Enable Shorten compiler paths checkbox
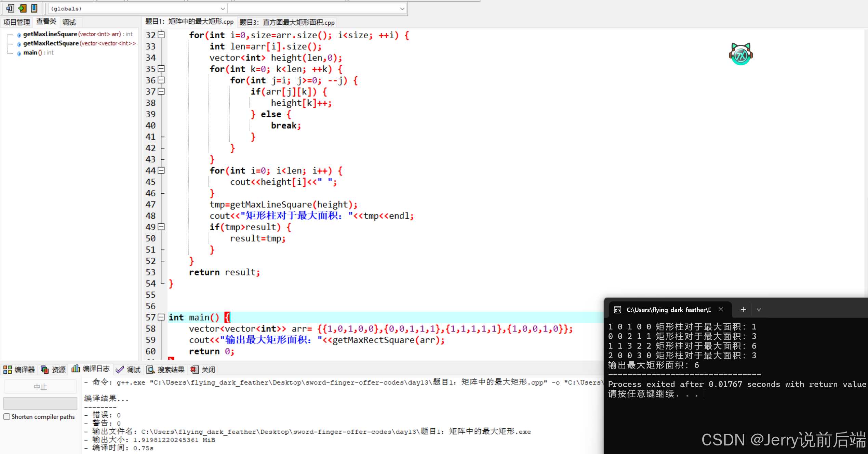The height and width of the screenshot is (454, 868). tap(7, 417)
